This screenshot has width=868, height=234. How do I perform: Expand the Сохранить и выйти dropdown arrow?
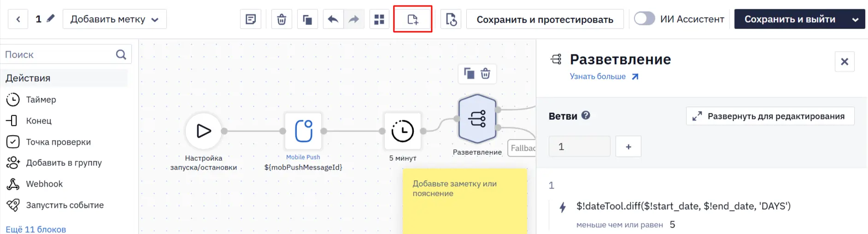(856, 19)
